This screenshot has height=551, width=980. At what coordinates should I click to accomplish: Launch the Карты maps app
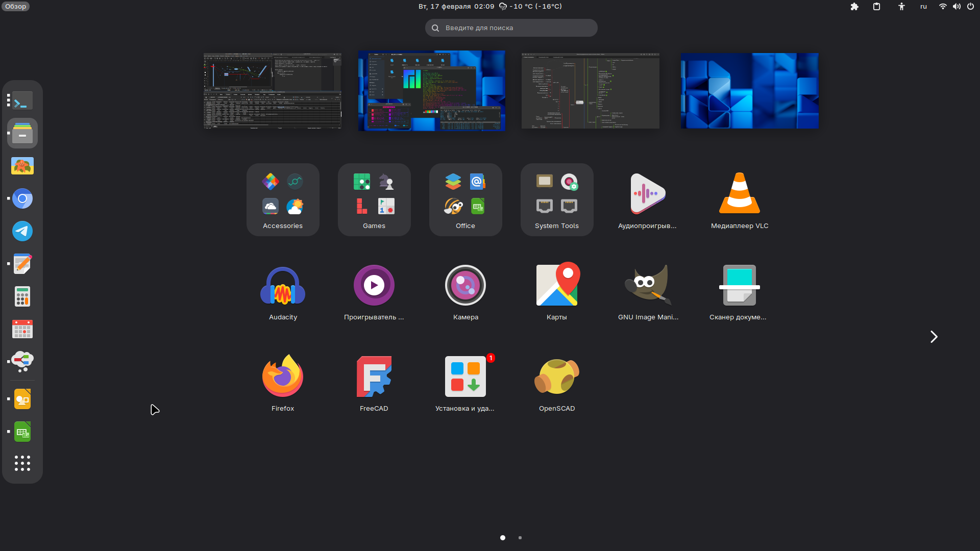[x=556, y=286]
